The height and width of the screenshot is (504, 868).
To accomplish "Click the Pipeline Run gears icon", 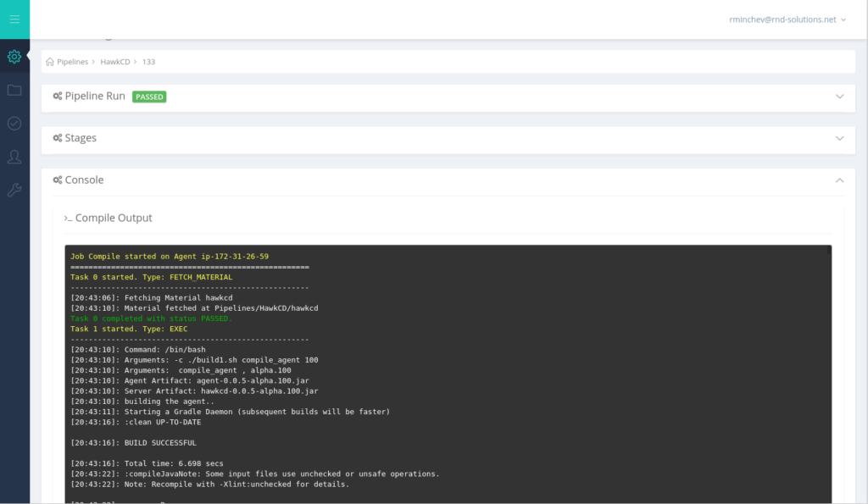I will tap(58, 97).
